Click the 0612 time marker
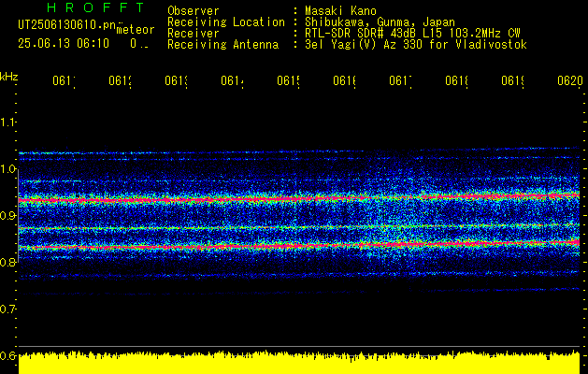This screenshot has height=374, width=588. tap(120, 81)
